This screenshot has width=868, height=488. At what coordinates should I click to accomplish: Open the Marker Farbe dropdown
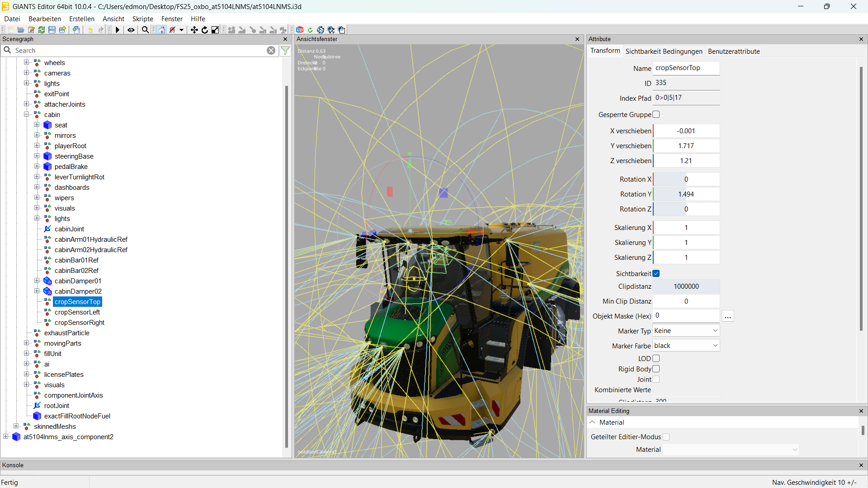[x=686, y=346]
